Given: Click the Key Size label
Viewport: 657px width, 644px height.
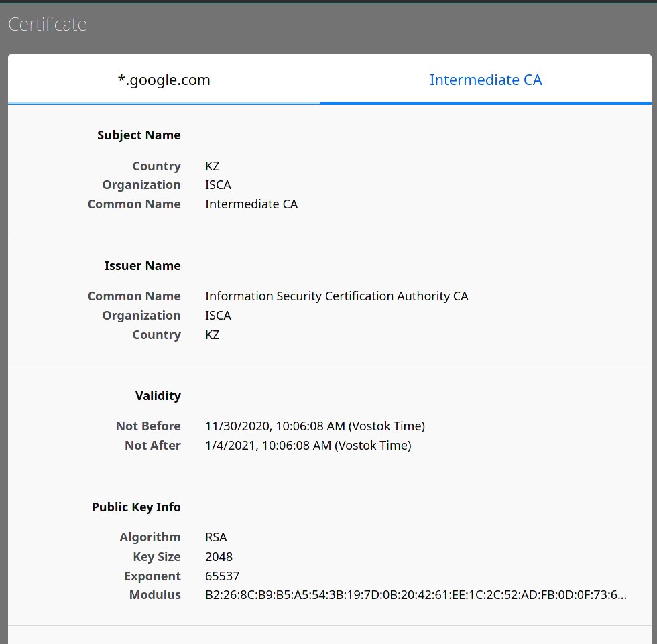Looking at the screenshot, I should point(157,556).
